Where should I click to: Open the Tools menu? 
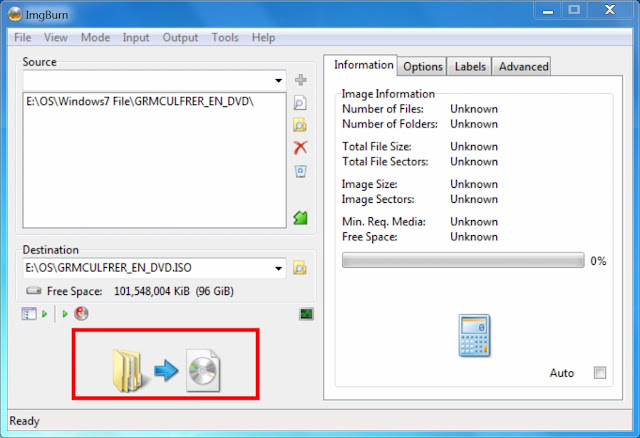[225, 38]
